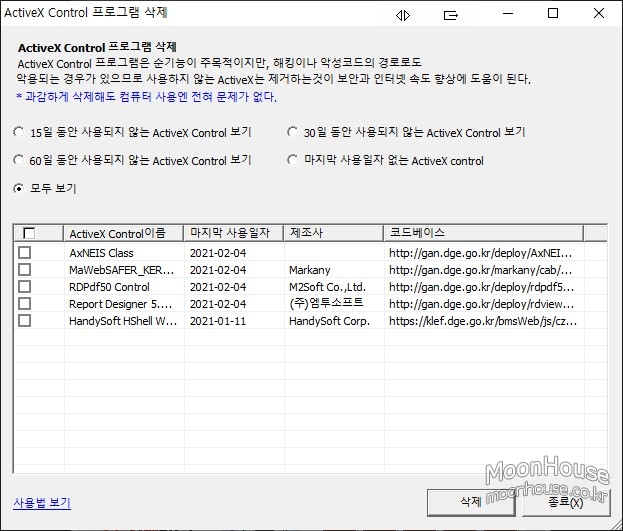Check the AxNEIS Class row checkbox
This screenshot has height=531, width=623.
[x=24, y=252]
